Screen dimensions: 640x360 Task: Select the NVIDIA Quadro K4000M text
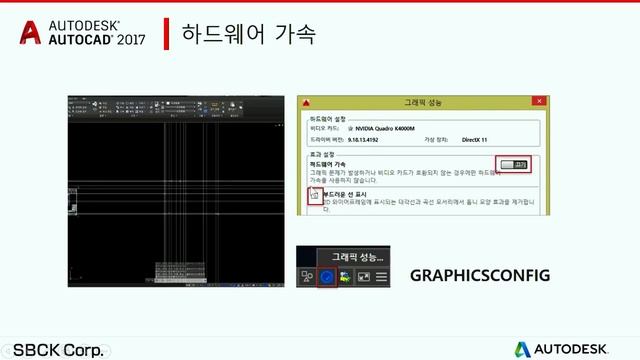pyautogui.click(x=385, y=129)
